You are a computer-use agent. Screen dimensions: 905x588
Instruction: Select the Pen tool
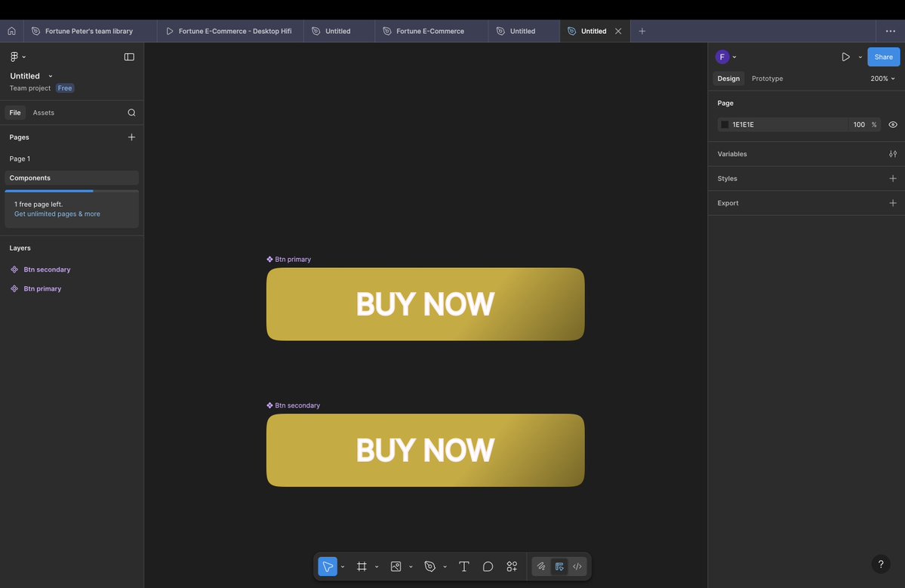pyautogui.click(x=430, y=567)
